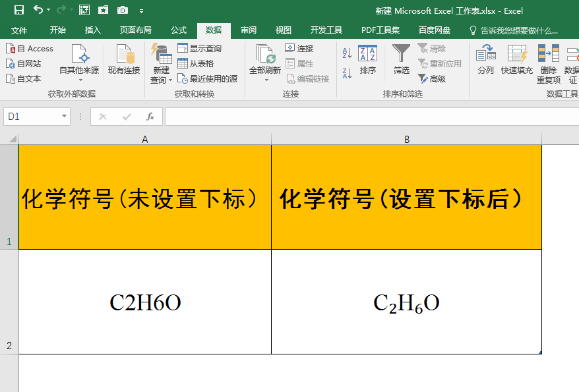Open Customize Quick Access Toolbar dropdown
The height and width of the screenshot is (392, 579).
point(141,11)
